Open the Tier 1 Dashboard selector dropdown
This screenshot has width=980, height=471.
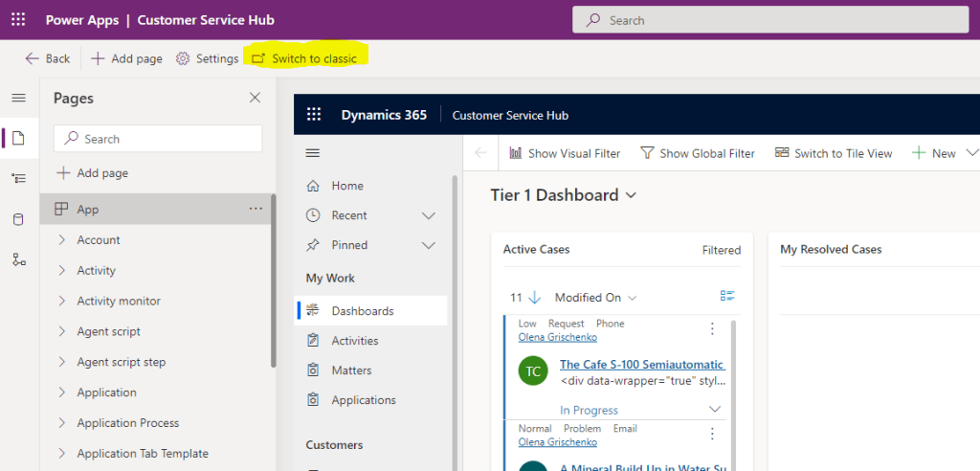point(631,195)
